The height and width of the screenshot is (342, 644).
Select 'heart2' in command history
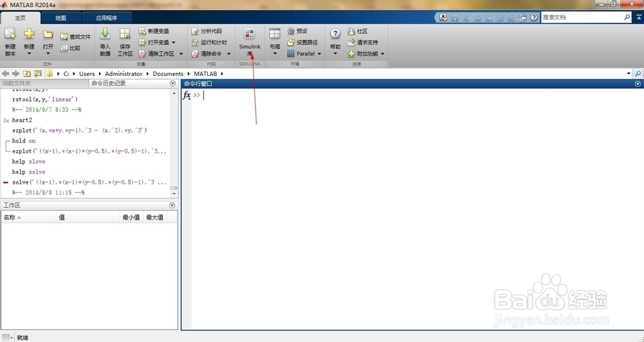[x=22, y=120]
